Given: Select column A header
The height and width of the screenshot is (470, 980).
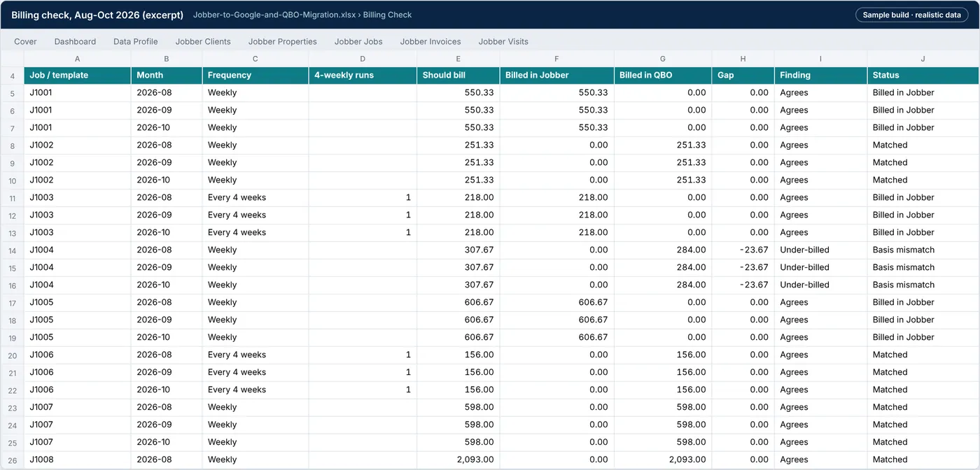Looking at the screenshot, I should click(77, 59).
